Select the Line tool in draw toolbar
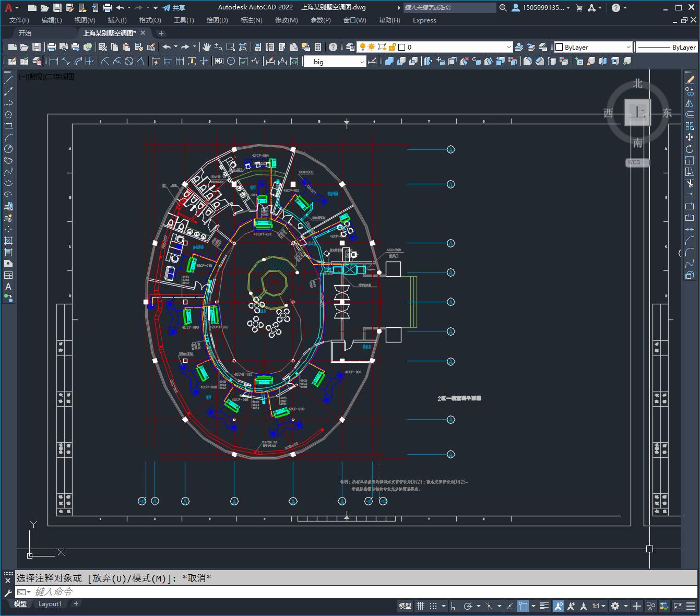 point(8,80)
